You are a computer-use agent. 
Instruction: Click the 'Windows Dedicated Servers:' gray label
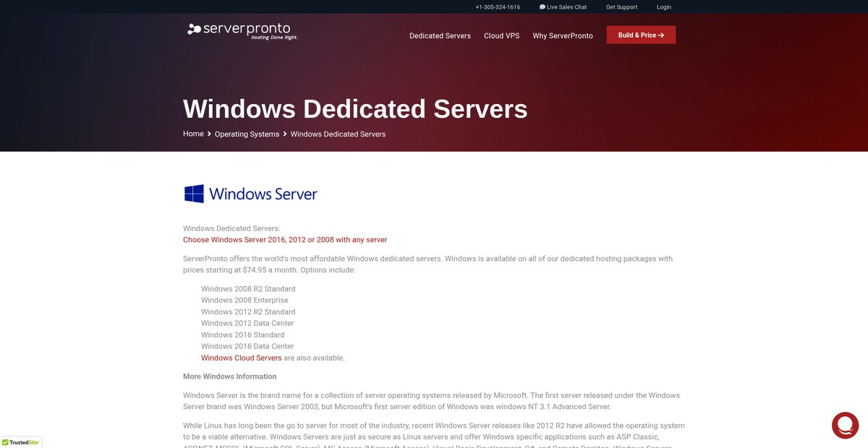tap(231, 228)
